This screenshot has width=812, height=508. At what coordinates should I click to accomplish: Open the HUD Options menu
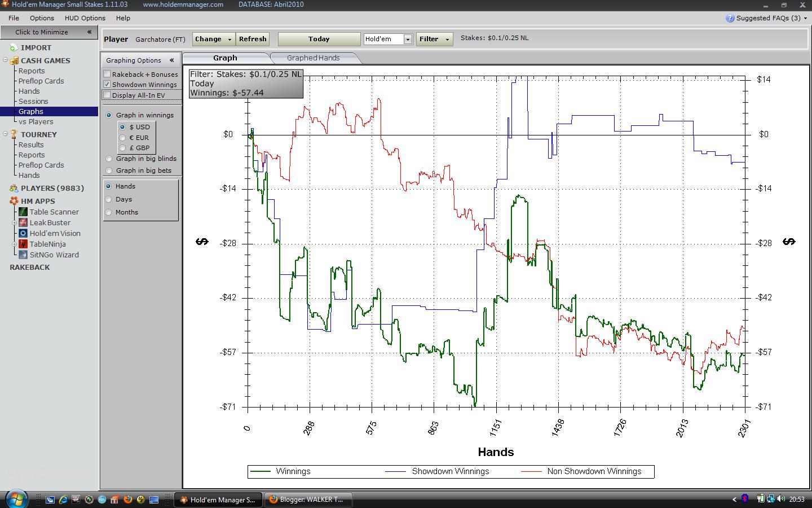click(x=85, y=18)
